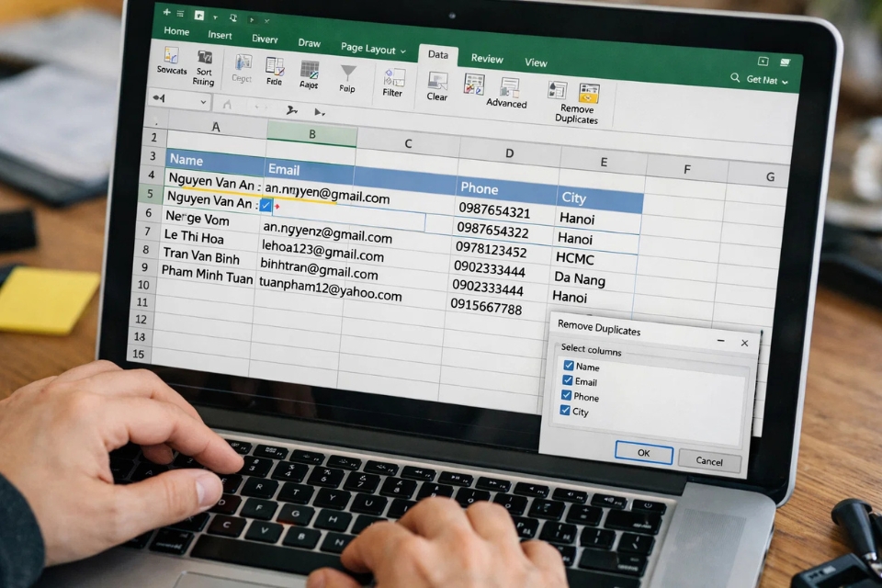Click Cancel to dismiss the dialog
882x588 pixels.
click(709, 462)
